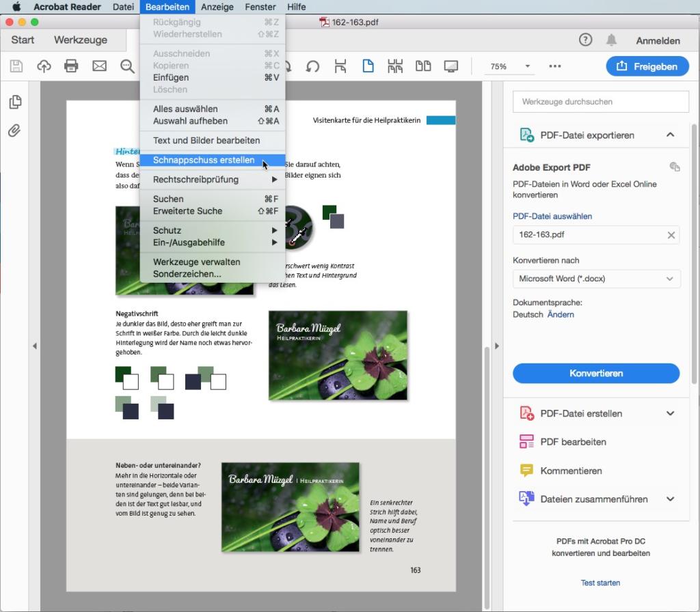Open the Print dialog via printer icon
The image size is (700, 612).
pos(72,66)
